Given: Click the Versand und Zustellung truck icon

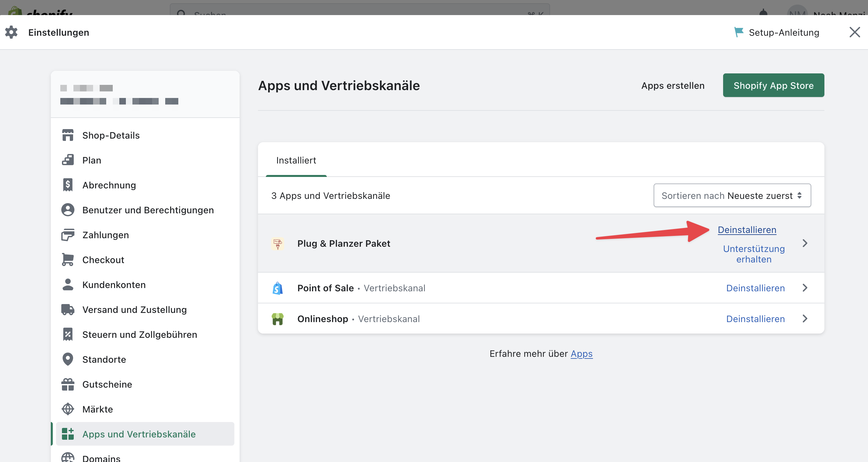Looking at the screenshot, I should click(68, 309).
